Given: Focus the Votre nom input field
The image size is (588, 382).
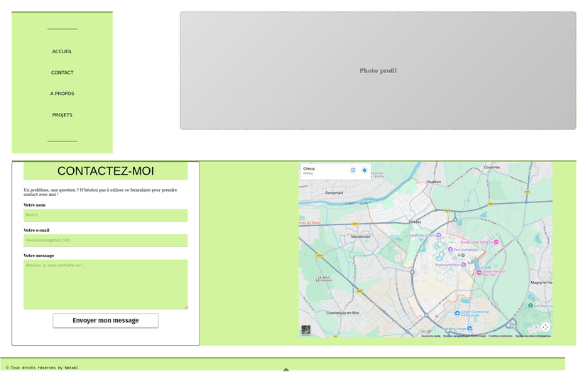Looking at the screenshot, I should tap(106, 215).
